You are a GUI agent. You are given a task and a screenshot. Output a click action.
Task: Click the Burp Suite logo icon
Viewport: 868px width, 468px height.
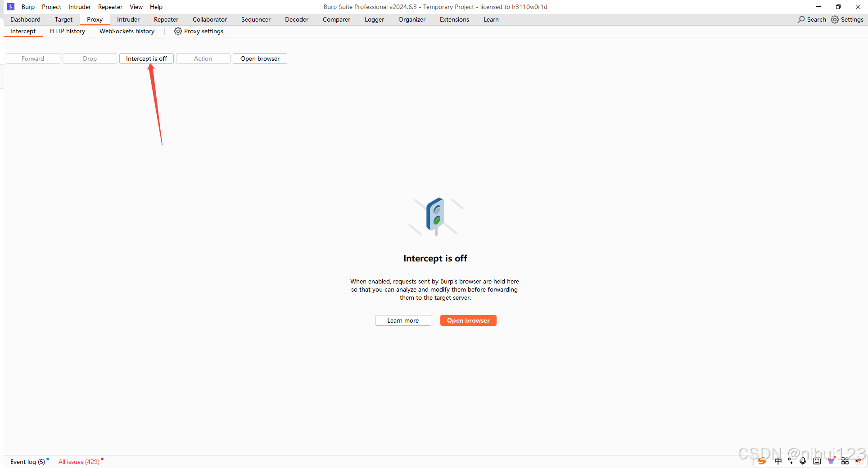click(11, 7)
